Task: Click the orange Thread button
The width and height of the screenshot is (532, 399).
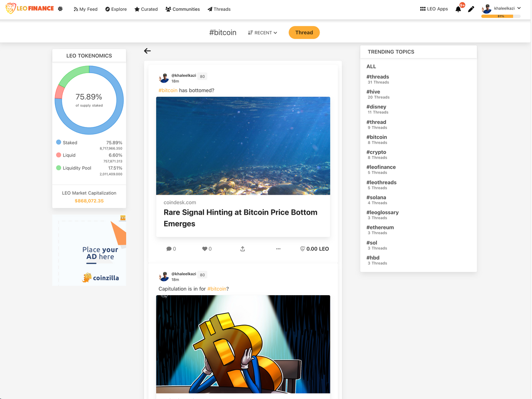Action: tap(304, 32)
